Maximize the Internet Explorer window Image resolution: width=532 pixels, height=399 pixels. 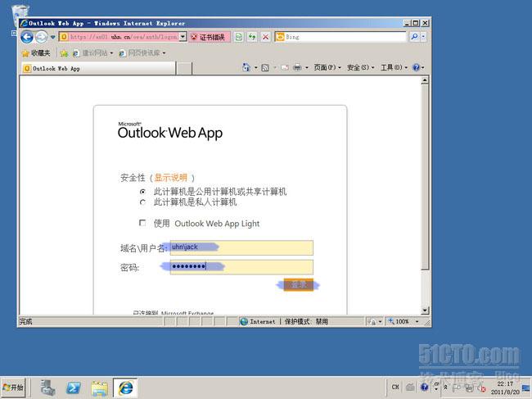(x=416, y=23)
